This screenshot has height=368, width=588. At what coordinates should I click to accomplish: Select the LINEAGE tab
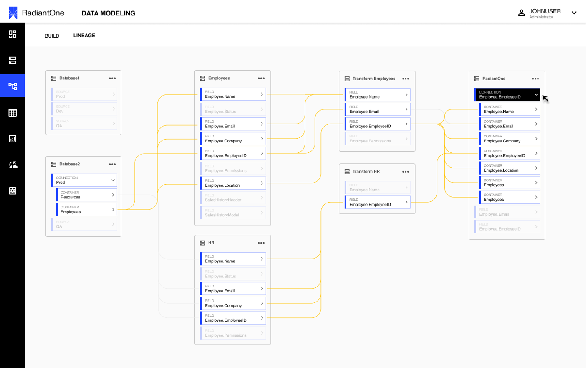pyautogui.click(x=84, y=36)
